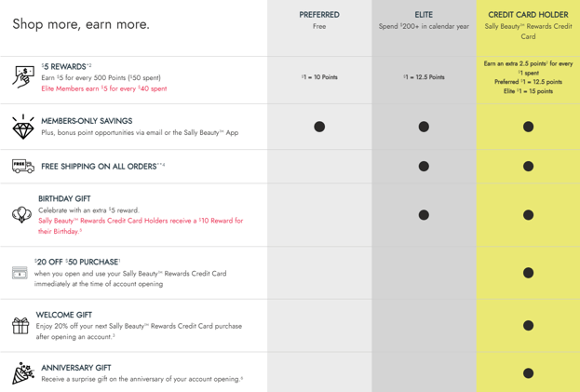580x392 pixels.
Task: Click the $5 Rewards hand-with-cash icon
Action: 23,76
